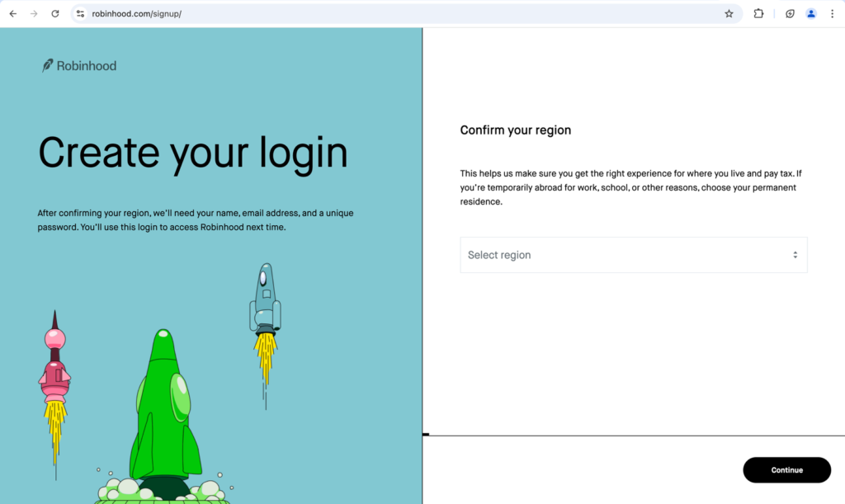The height and width of the screenshot is (504, 845).
Task: Open the Chrome profile avatar
Action: click(811, 13)
